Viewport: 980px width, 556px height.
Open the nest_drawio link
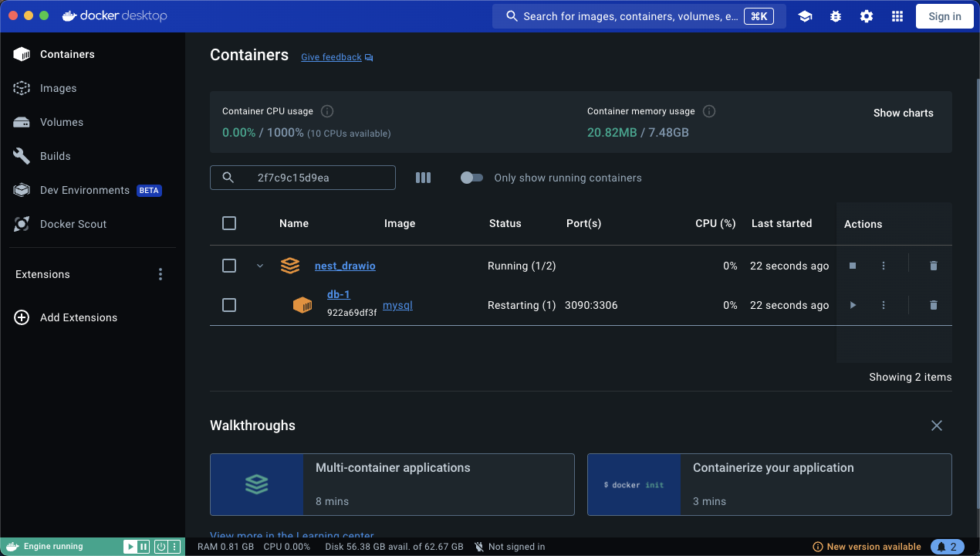(345, 266)
